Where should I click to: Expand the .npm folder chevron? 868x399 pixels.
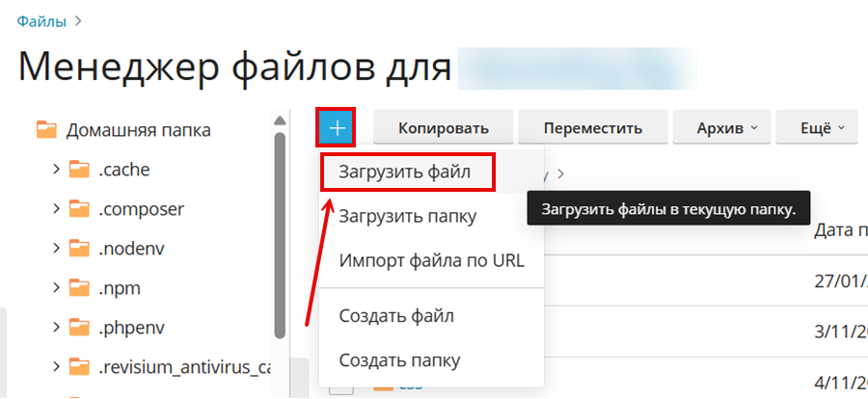(56, 287)
